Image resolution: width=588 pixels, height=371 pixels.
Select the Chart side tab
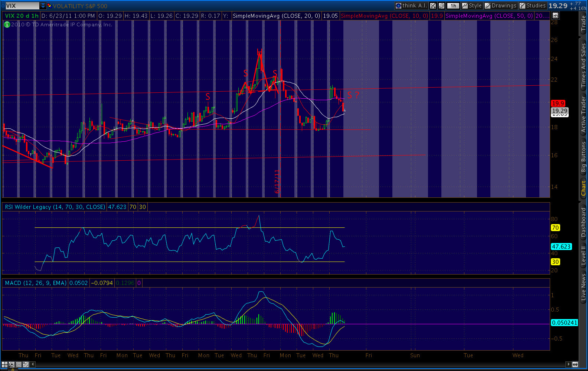click(x=583, y=188)
